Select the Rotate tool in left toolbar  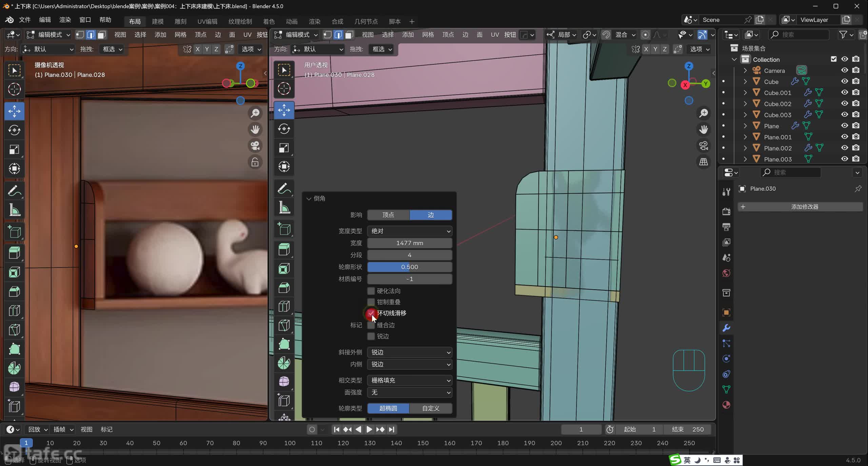click(x=14, y=130)
